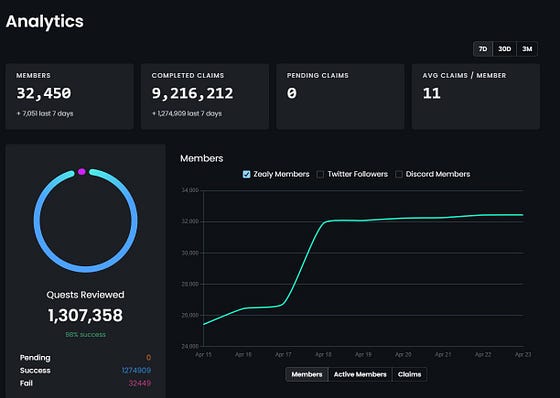Select the Members chart tab

(x=307, y=374)
